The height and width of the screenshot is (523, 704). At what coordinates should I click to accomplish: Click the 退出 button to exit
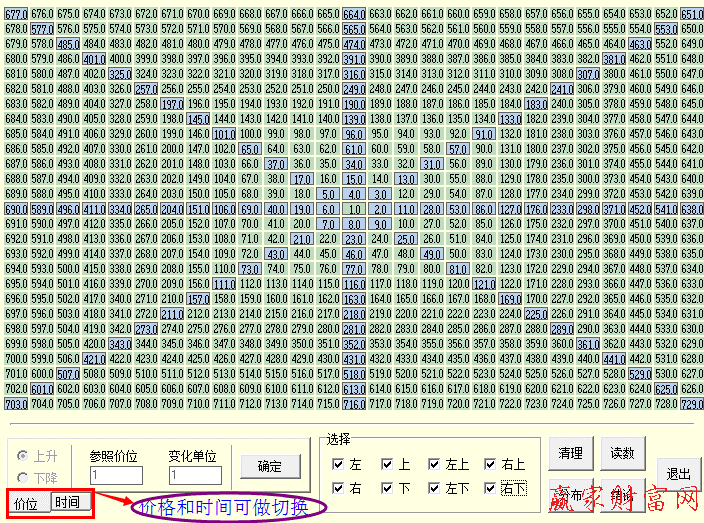(x=679, y=473)
